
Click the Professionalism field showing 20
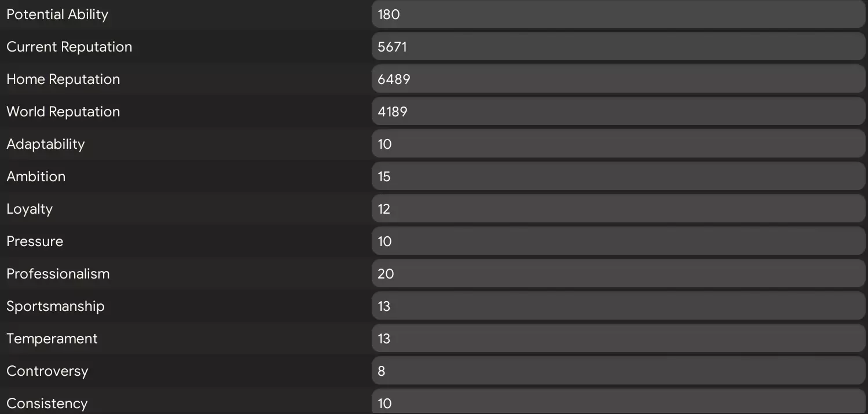click(618, 274)
